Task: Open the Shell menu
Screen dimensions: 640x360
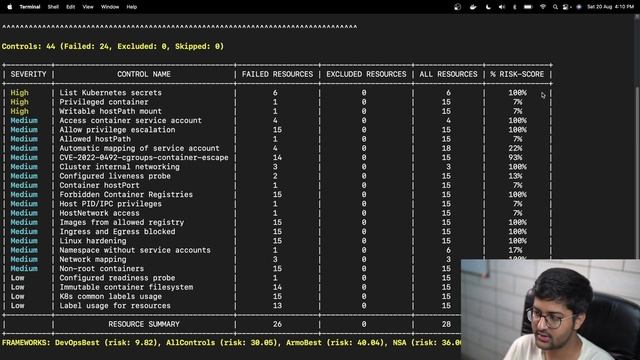Action: pos(53,7)
